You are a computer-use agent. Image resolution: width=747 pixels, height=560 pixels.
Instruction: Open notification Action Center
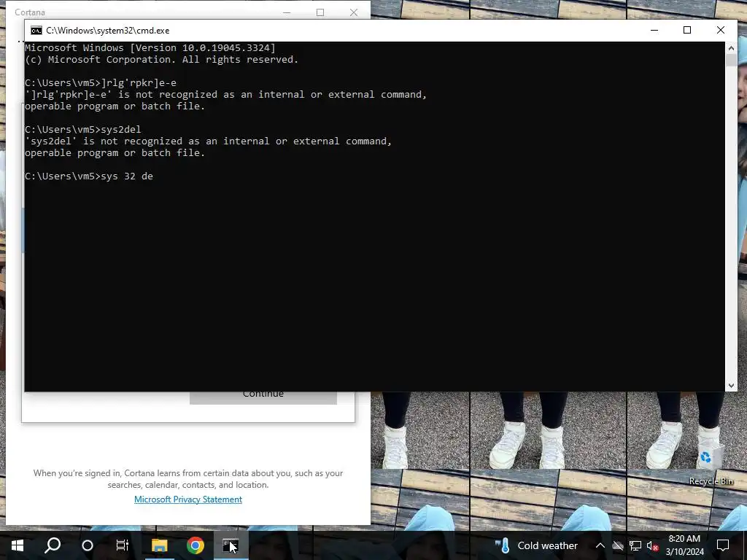(x=723, y=545)
